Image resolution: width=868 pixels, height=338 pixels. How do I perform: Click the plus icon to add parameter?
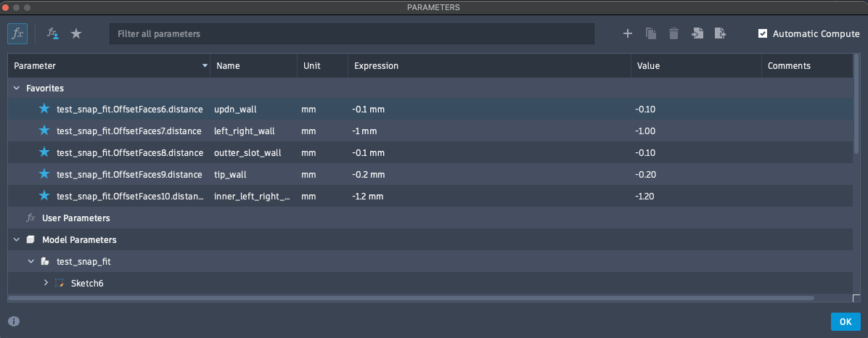628,33
